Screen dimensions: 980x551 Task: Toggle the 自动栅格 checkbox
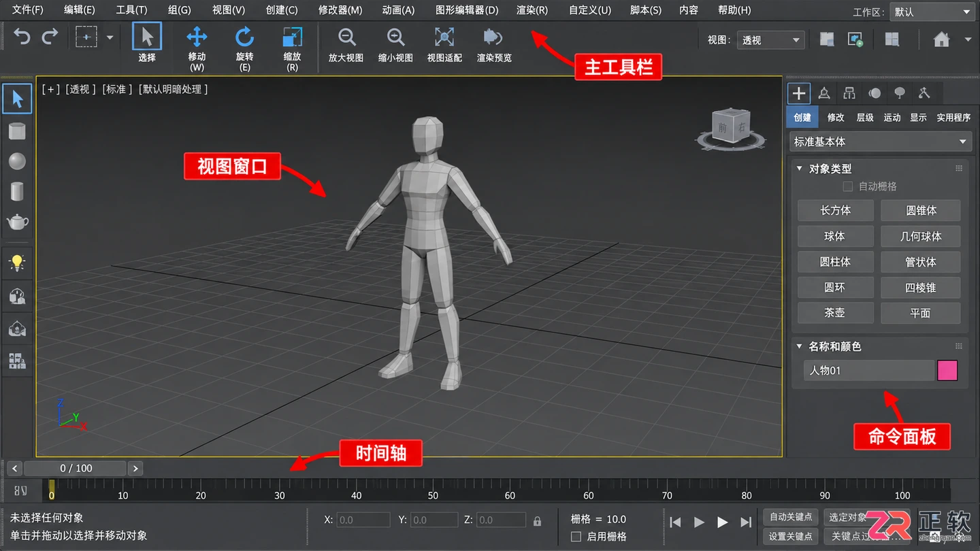847,186
